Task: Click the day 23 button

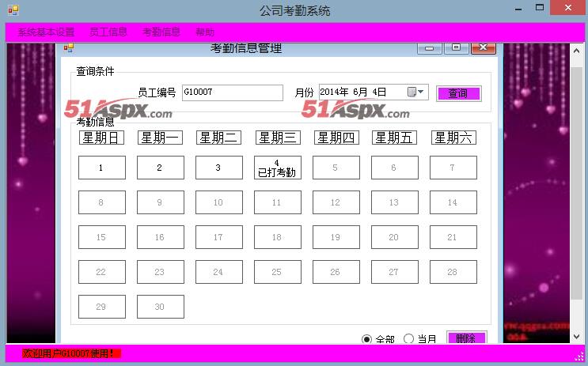Action: (x=161, y=272)
